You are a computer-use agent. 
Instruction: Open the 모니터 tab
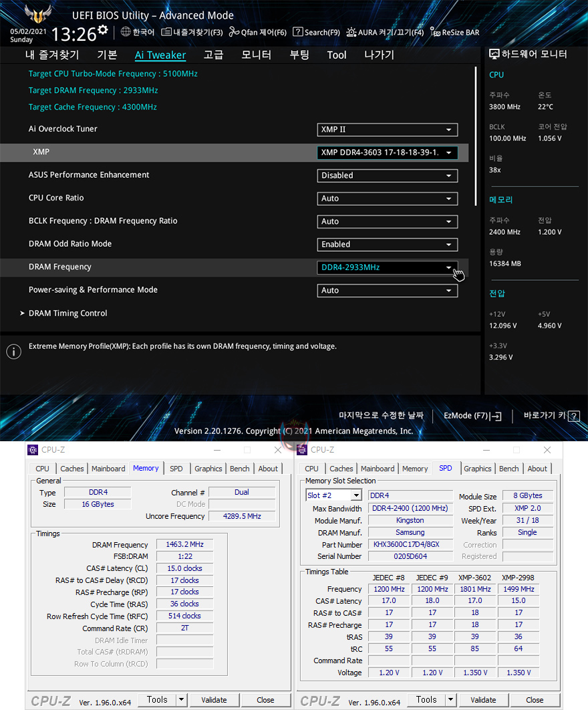[x=256, y=55]
